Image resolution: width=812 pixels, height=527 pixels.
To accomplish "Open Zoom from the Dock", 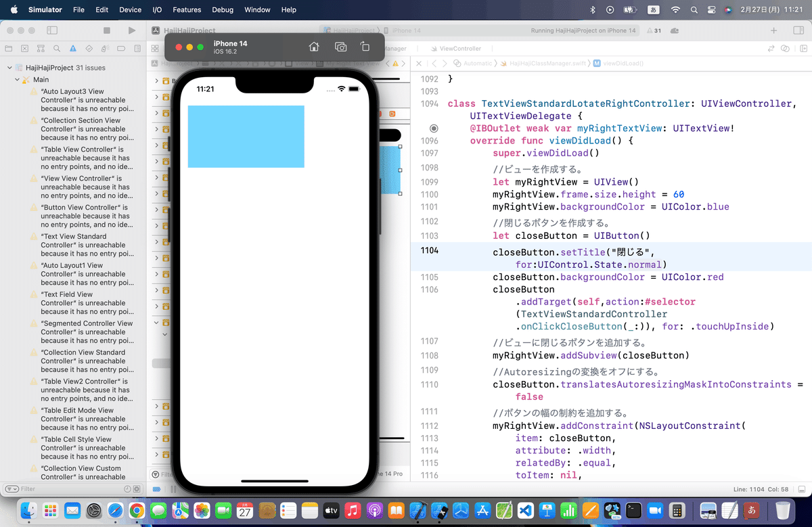I will pos(655,510).
